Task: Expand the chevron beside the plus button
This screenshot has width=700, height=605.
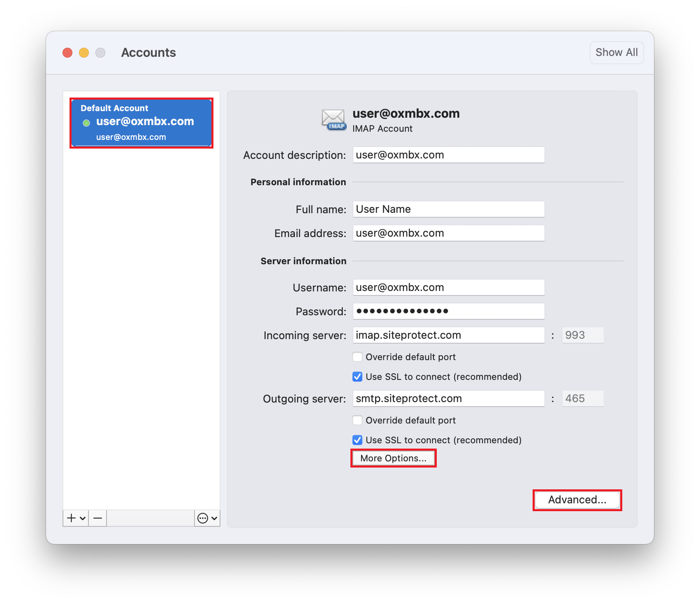Action: pos(83,518)
